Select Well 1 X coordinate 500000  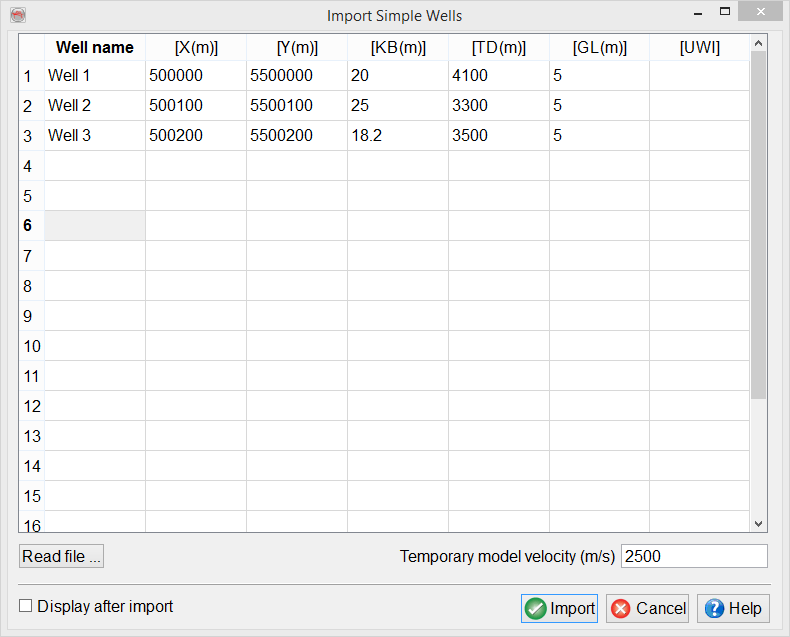coord(196,75)
